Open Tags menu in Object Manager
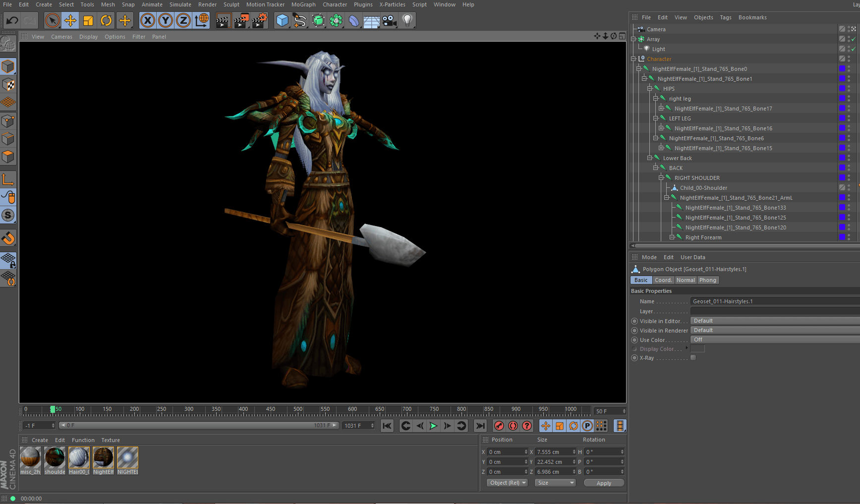 tap(725, 17)
